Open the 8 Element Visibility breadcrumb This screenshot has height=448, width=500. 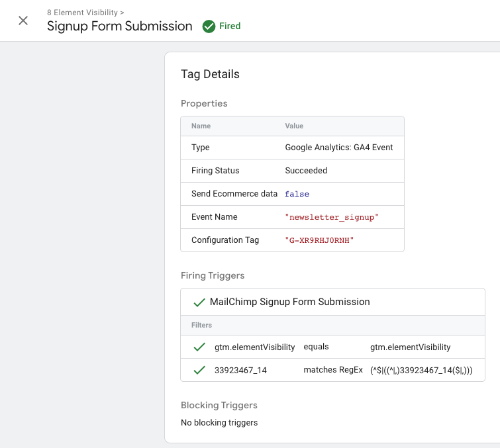pyautogui.click(x=85, y=13)
